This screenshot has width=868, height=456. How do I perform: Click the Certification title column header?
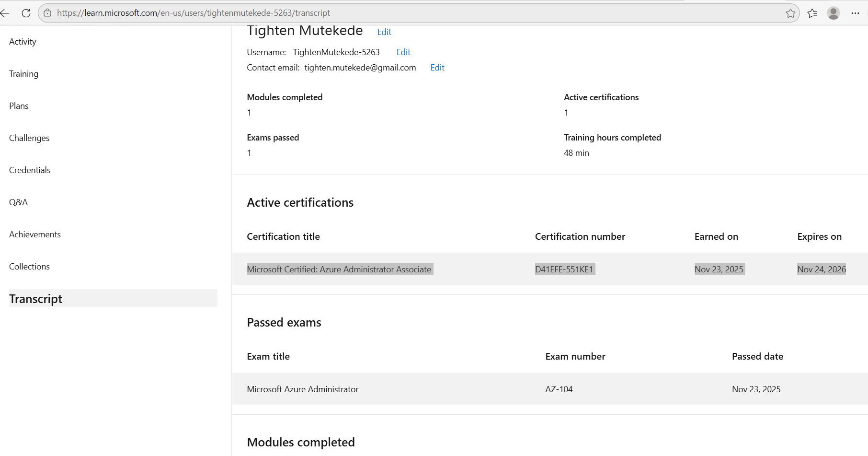283,236
